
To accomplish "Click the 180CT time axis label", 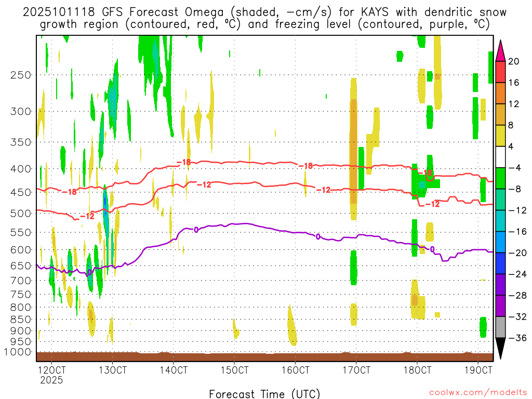I will 417,370.
